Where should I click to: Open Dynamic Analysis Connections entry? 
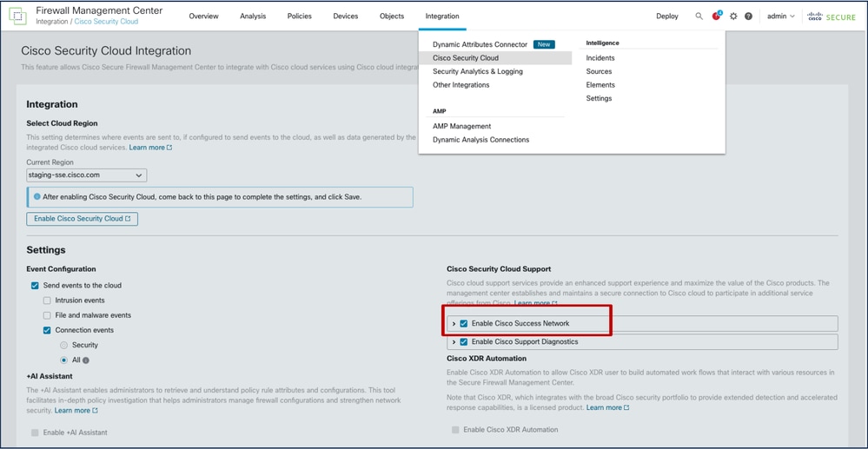[481, 140]
